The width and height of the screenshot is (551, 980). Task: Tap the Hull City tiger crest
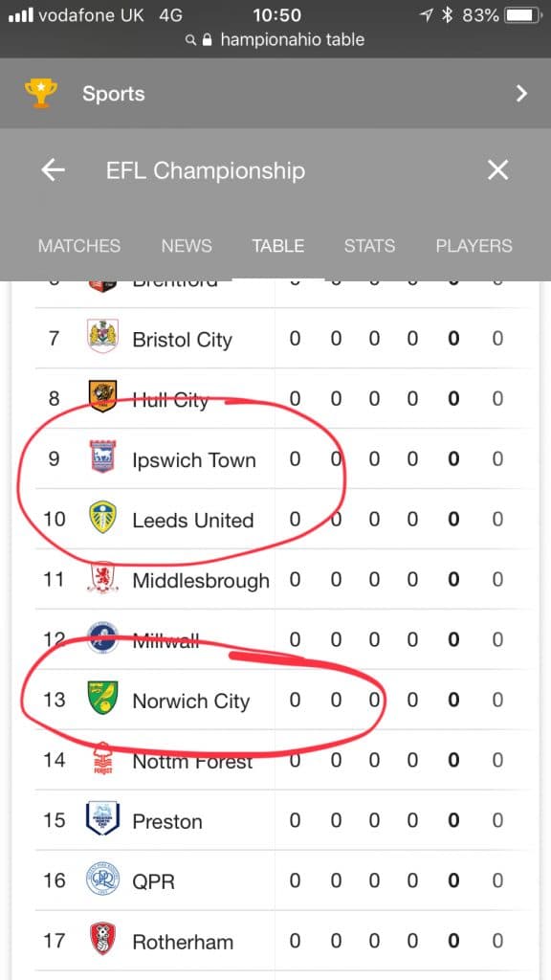[x=103, y=396]
